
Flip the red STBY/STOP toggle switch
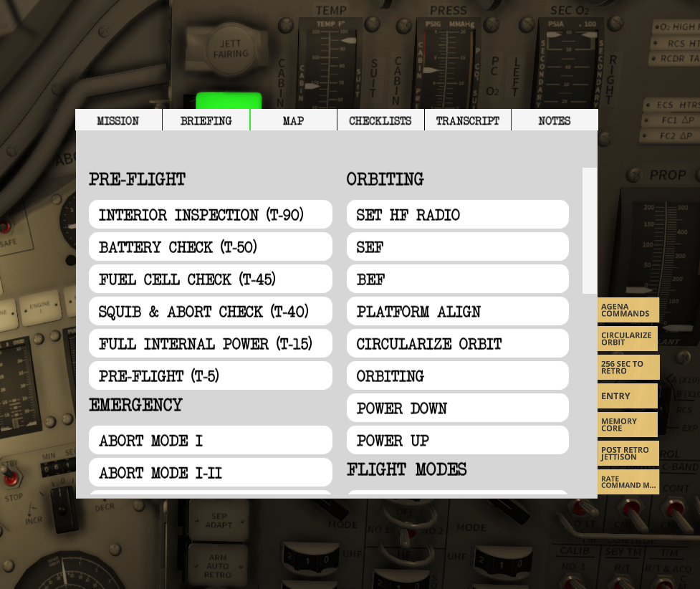tap(11, 476)
